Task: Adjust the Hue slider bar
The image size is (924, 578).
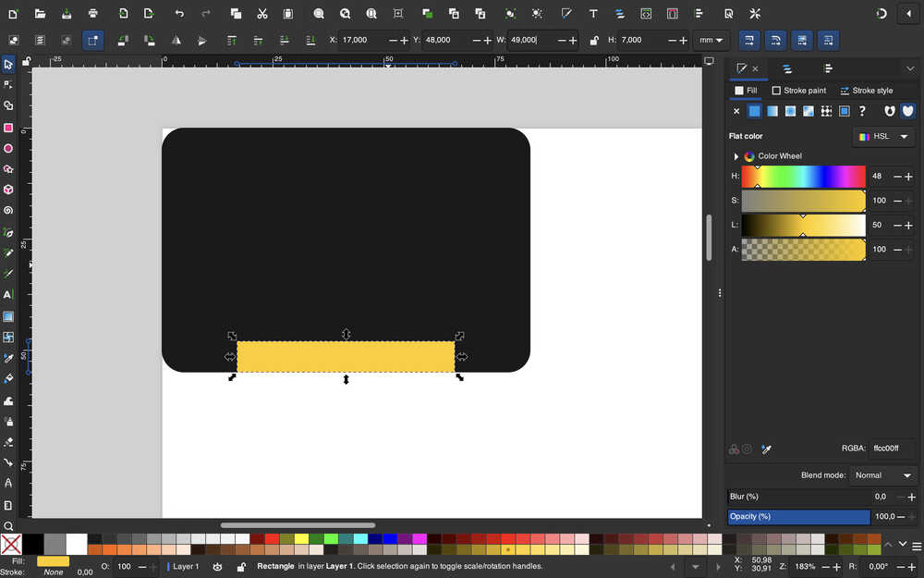Action: (x=803, y=177)
